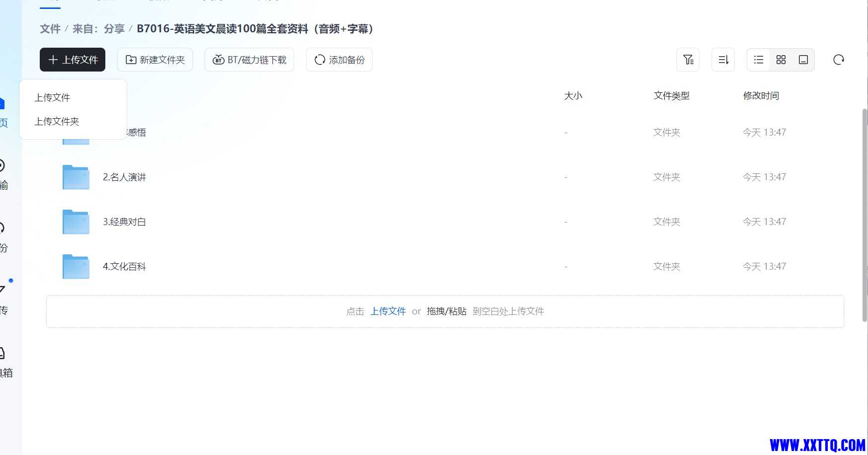Screen dimensions: 868x455
Task: Create a folder with 新建文件夹
Action: [x=155, y=60]
